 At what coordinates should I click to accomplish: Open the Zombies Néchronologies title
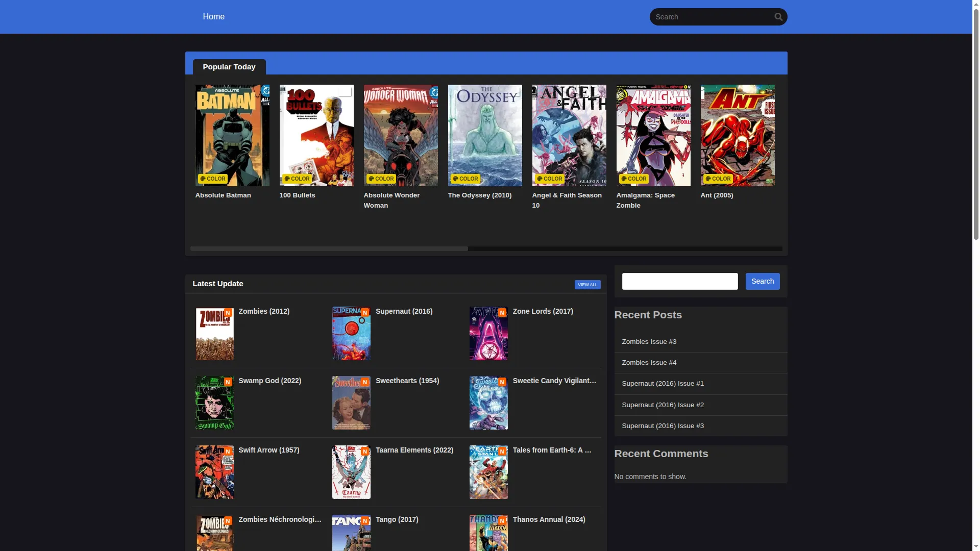pos(280,519)
